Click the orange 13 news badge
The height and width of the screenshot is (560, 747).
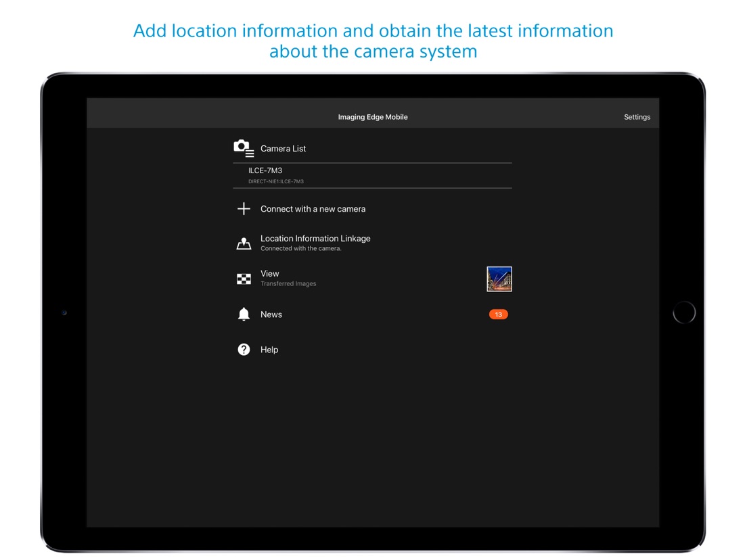[x=498, y=314]
